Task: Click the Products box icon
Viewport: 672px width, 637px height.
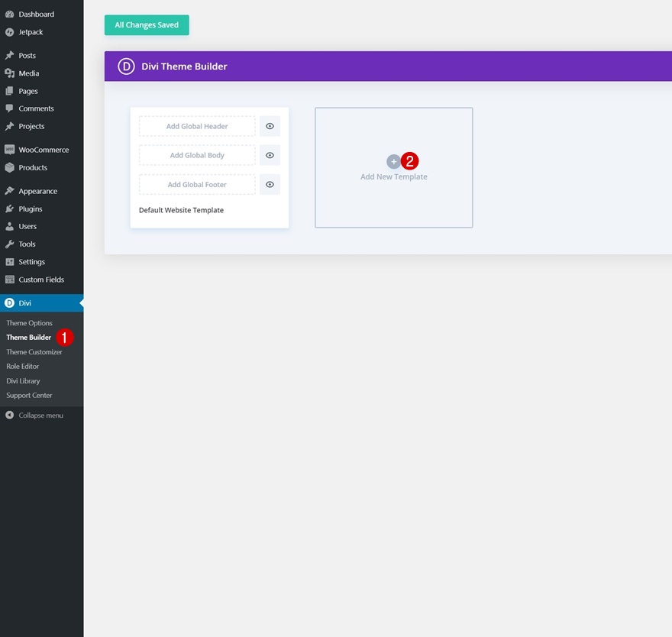Action: 9,167
